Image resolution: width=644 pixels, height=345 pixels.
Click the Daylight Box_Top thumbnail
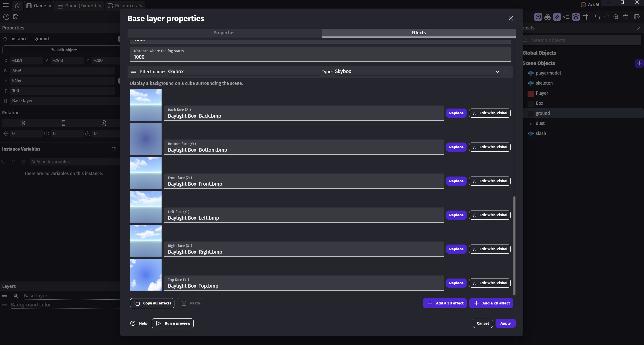tap(146, 274)
